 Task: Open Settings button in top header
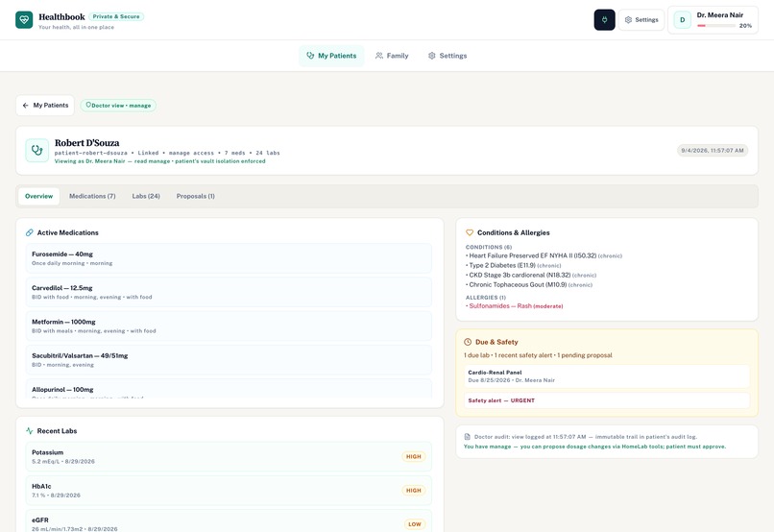[641, 20]
